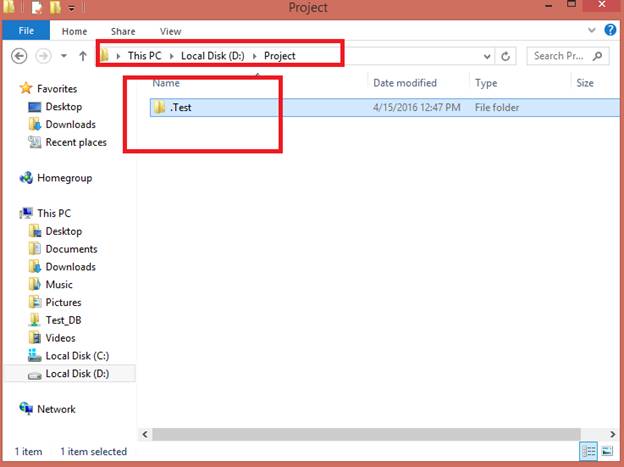Image resolution: width=624 pixels, height=467 pixels.
Task: Click the Explorer window system folder icon
Action: pos(9,7)
